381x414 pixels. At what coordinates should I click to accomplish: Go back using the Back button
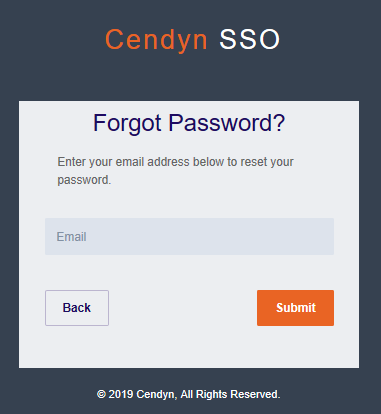(77, 308)
